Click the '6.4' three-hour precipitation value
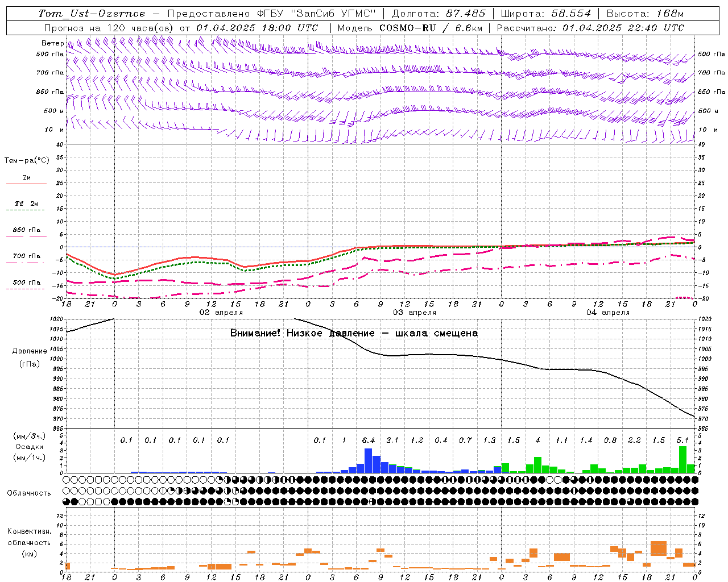Viewport: 728px width, 582px height. pyautogui.click(x=369, y=440)
